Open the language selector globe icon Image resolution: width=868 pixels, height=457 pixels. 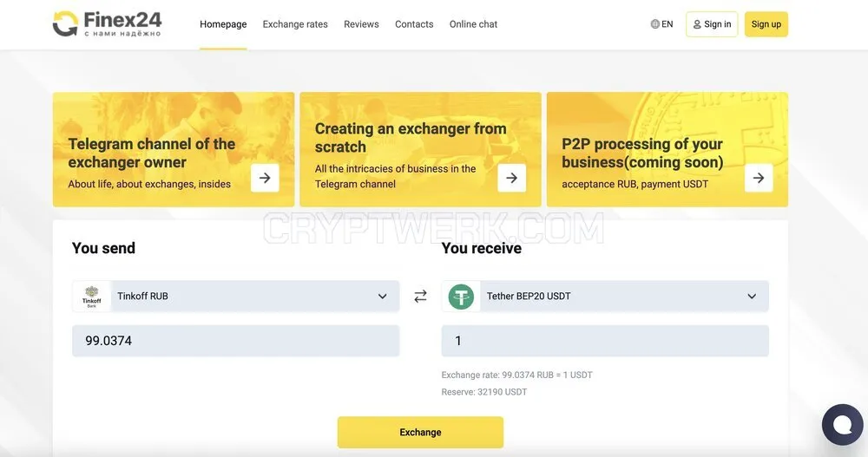[654, 23]
